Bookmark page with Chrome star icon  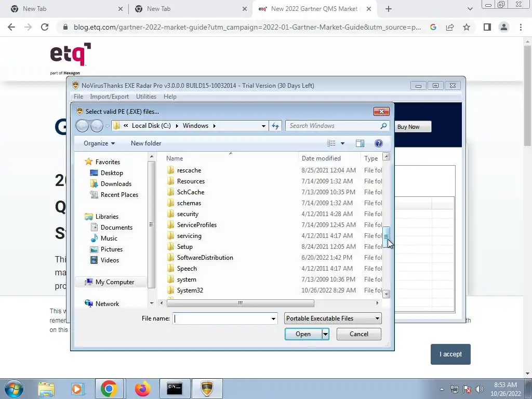[x=467, y=27]
